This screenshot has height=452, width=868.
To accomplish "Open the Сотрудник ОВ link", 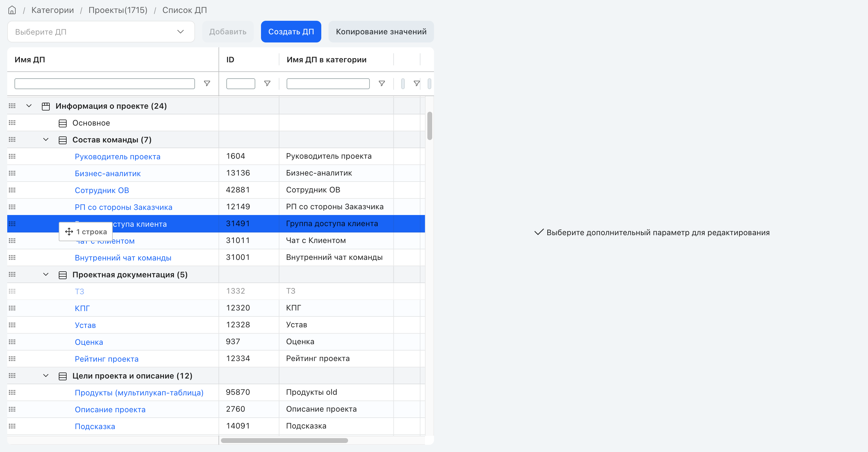I will pos(102,190).
